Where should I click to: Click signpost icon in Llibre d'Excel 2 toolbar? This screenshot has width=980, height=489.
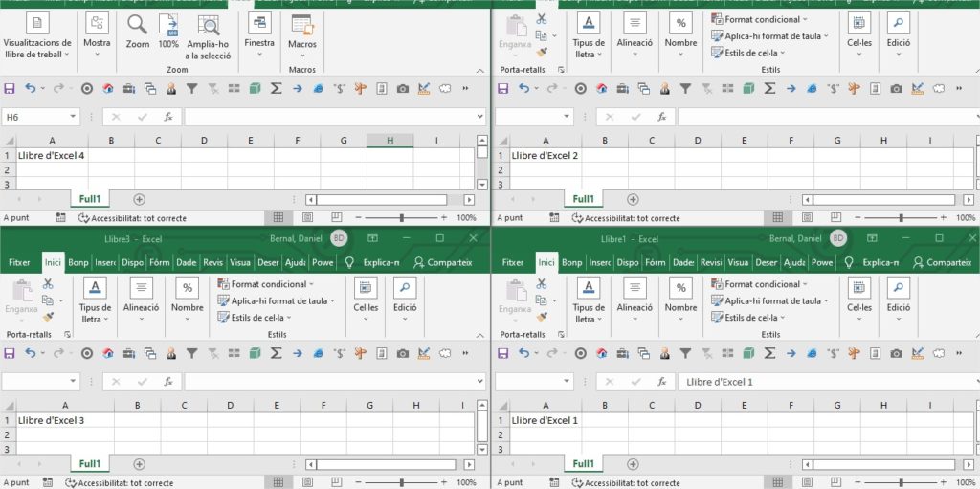pyautogui.click(x=854, y=89)
